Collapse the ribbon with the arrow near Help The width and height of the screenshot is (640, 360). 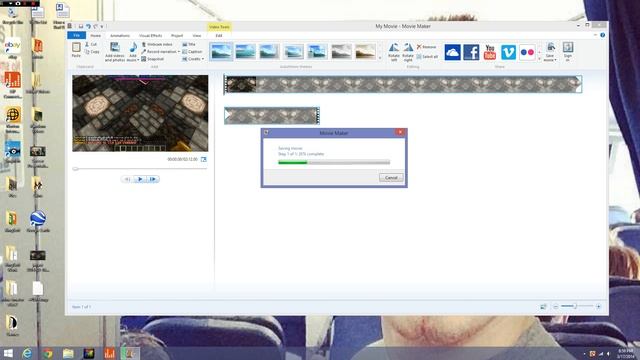click(595, 36)
